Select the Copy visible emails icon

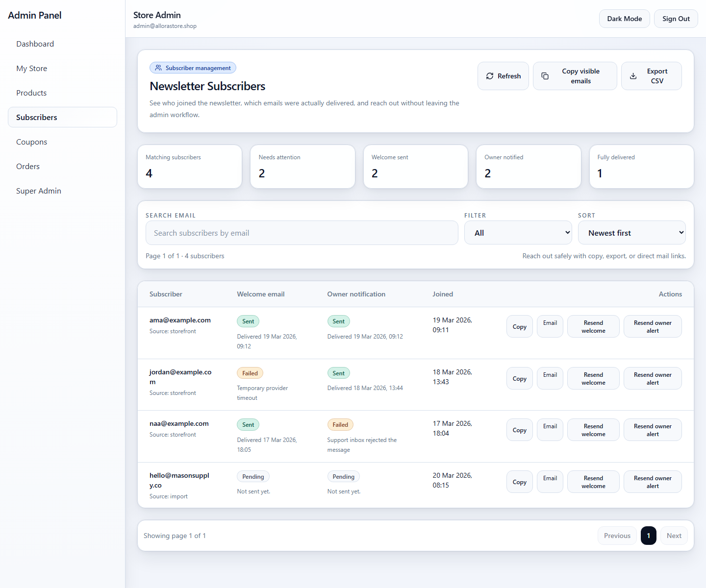(545, 76)
